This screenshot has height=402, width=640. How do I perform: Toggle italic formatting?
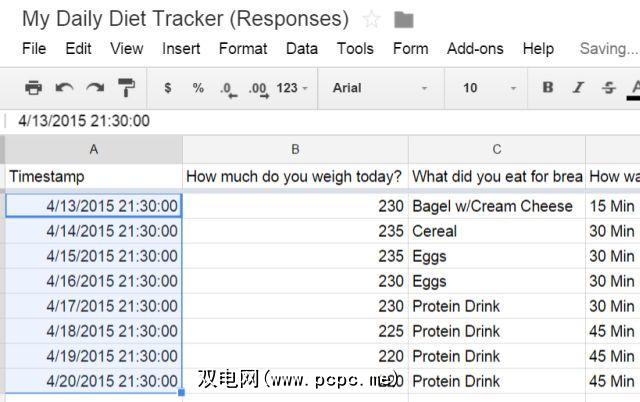tap(579, 88)
